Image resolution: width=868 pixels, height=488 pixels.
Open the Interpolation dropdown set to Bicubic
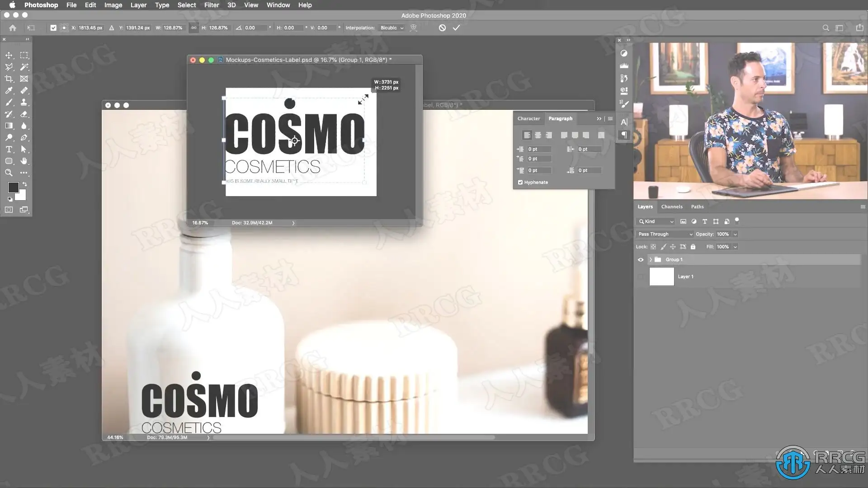[392, 28]
